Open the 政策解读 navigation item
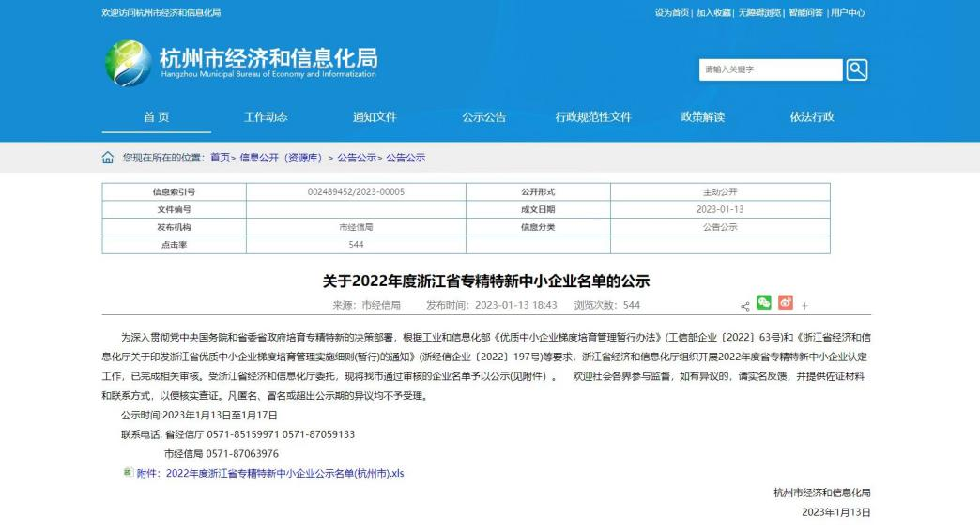980x532 pixels. point(702,117)
